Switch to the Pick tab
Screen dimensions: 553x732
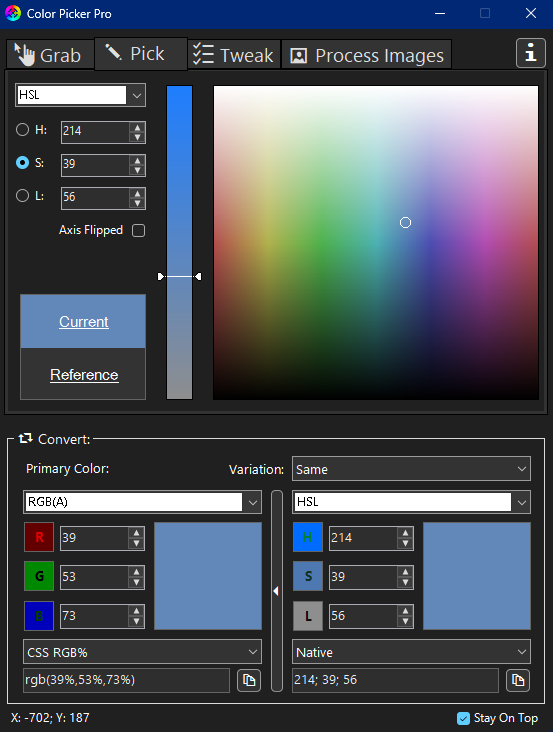click(x=141, y=54)
